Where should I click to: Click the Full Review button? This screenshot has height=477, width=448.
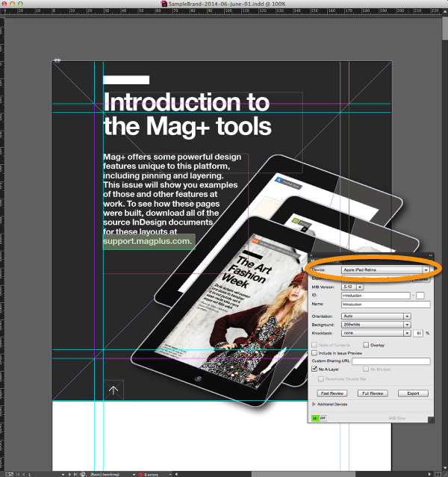tap(373, 393)
